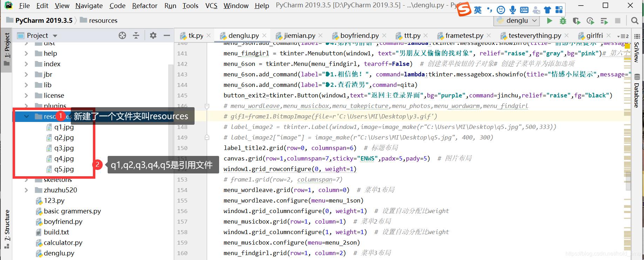Open the Sogou skin shirt icon
Screen dimensions: 644x260
[x=548, y=10]
